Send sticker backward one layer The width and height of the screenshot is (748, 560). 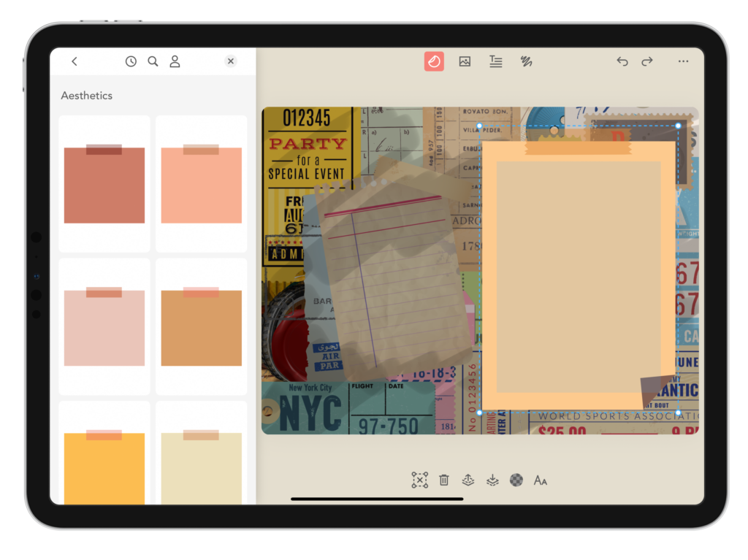point(492,480)
